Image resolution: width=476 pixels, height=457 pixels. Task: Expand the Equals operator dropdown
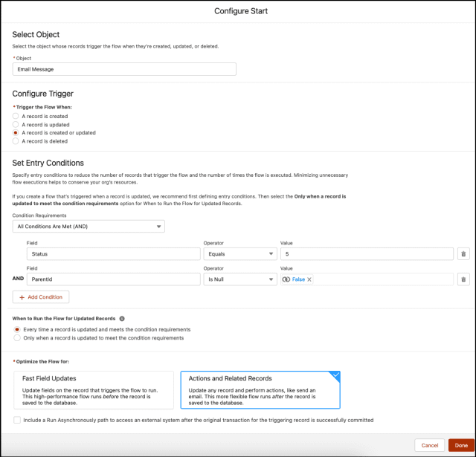[x=238, y=254]
